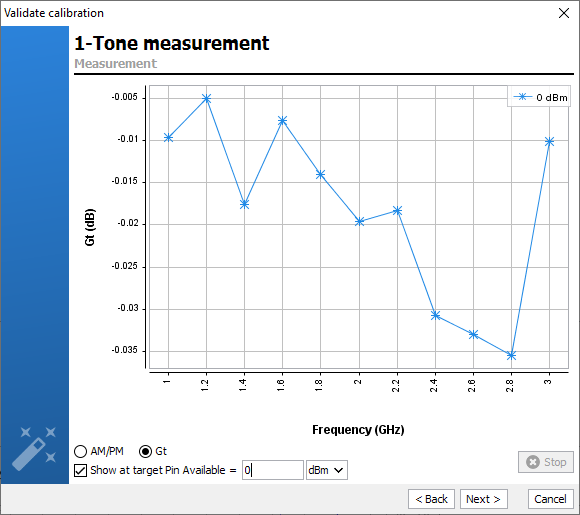The width and height of the screenshot is (580, 515).
Task: Go to the Next wizard step
Action: click(483, 499)
